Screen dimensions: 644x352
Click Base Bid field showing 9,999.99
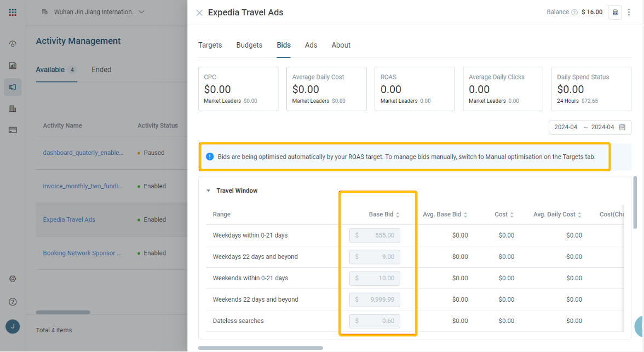tap(375, 299)
